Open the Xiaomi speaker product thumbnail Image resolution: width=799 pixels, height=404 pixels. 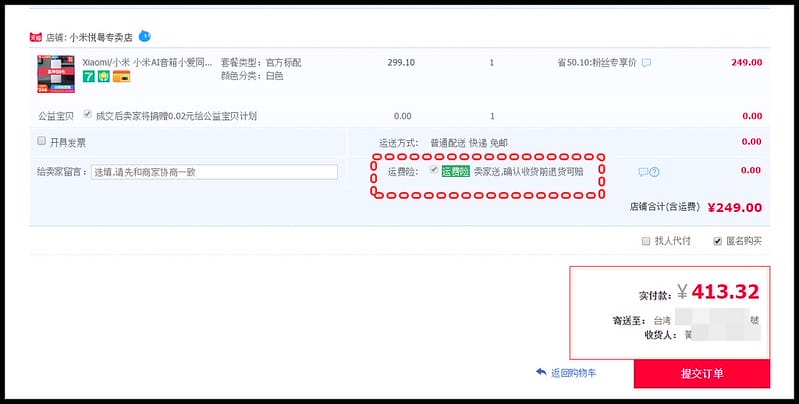pyautogui.click(x=56, y=74)
